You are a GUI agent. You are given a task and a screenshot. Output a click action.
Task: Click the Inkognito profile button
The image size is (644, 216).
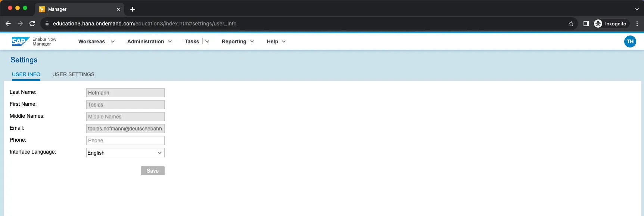pos(611,24)
